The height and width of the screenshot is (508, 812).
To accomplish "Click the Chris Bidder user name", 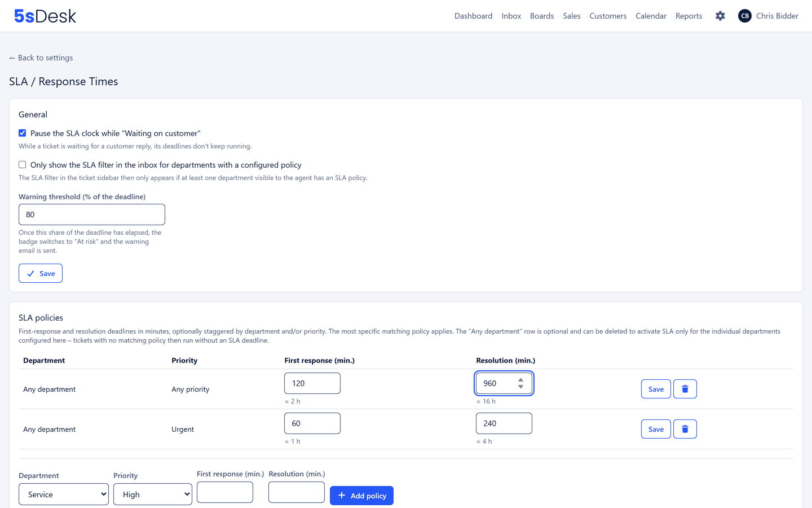I will click(x=777, y=16).
